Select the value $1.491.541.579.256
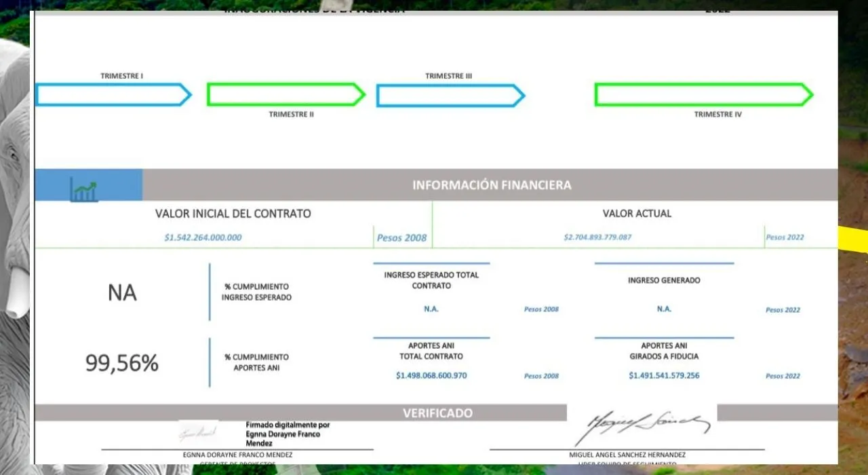Viewport: 868px width, 475px height. coord(664,375)
